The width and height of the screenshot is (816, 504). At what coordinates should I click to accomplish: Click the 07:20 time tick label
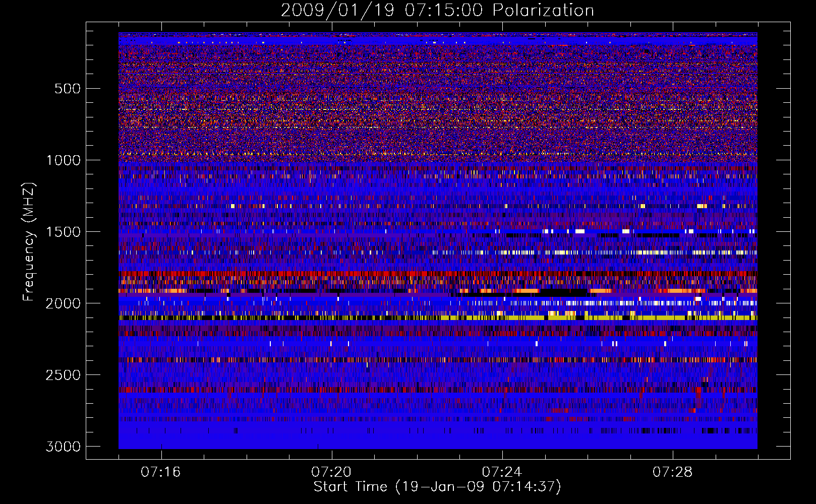(331, 472)
